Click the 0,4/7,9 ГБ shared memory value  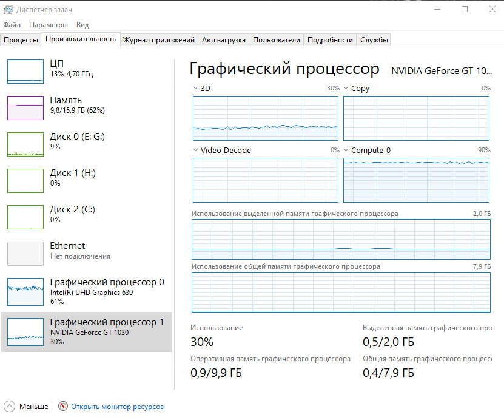[388, 373]
